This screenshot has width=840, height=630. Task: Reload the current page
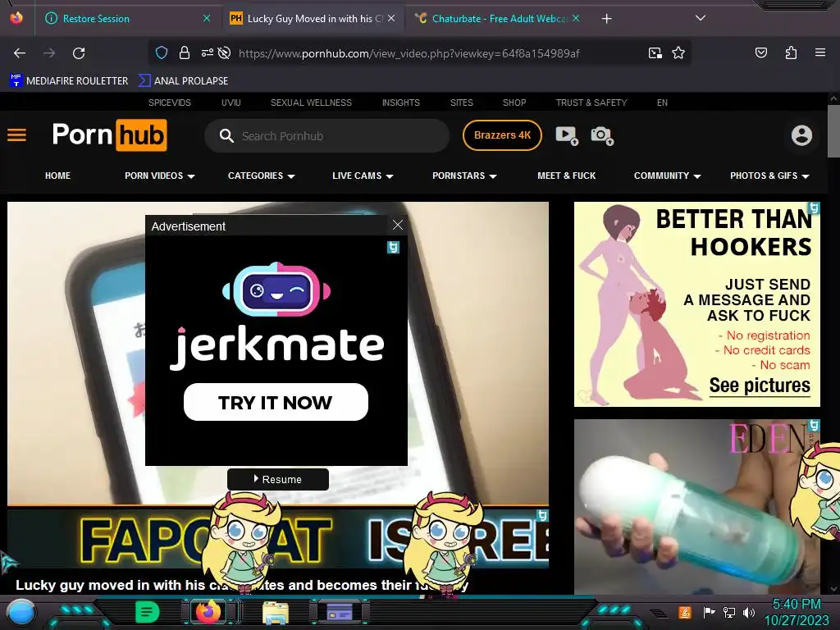tap(79, 53)
